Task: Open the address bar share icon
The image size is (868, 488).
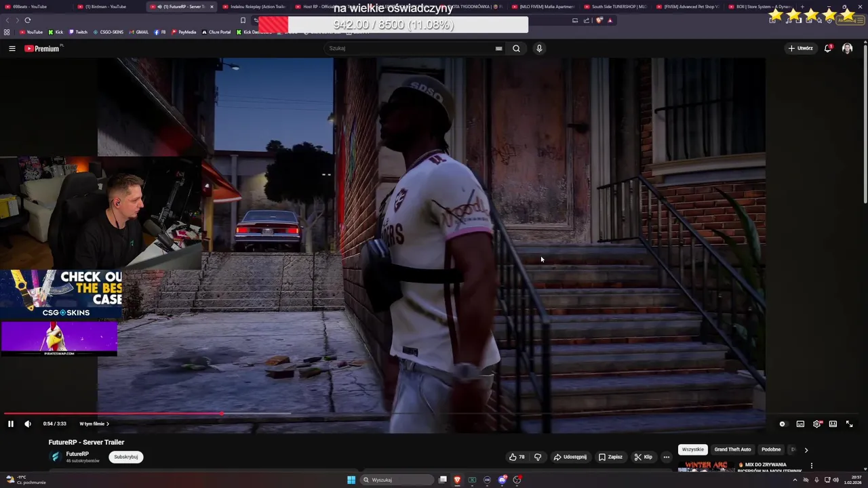Action: tap(587, 20)
